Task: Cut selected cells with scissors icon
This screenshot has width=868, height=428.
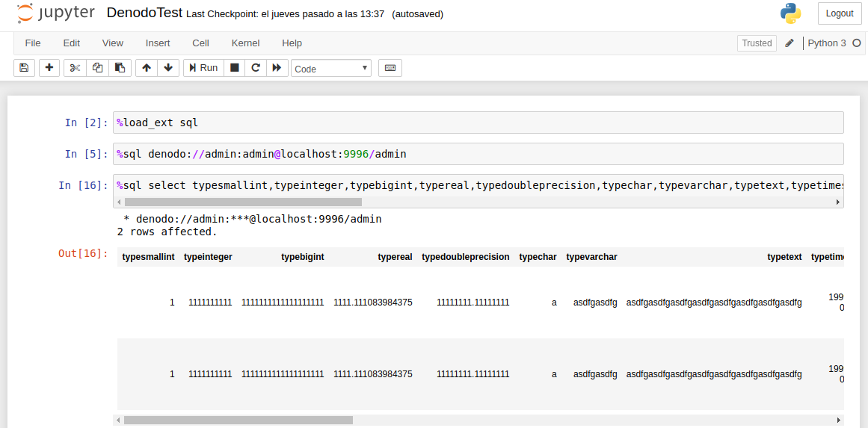Action: tap(76, 68)
